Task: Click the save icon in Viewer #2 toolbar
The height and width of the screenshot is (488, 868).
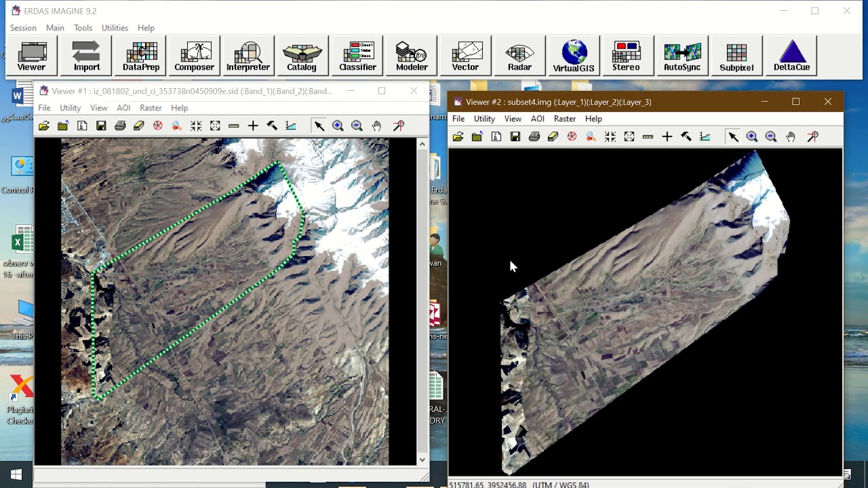Action: click(515, 136)
